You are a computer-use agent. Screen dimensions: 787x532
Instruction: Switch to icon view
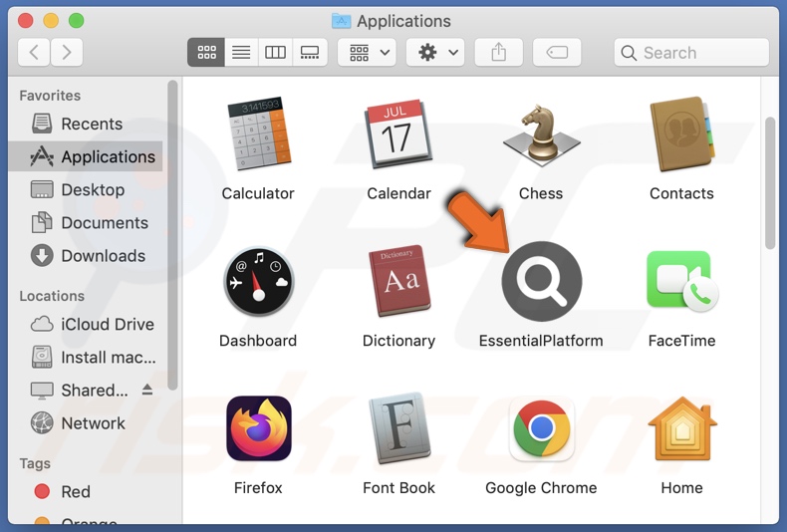tap(206, 52)
